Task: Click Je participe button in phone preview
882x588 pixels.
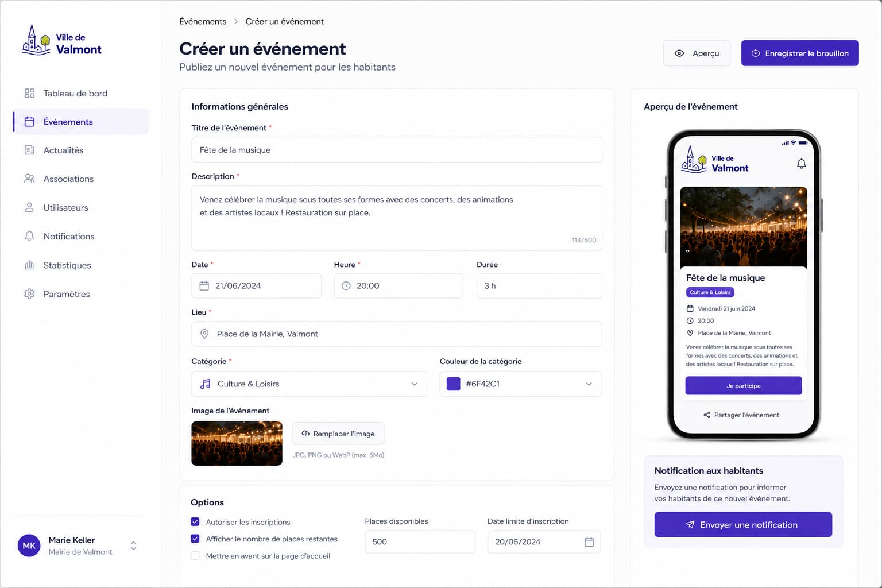Action: 744,385
